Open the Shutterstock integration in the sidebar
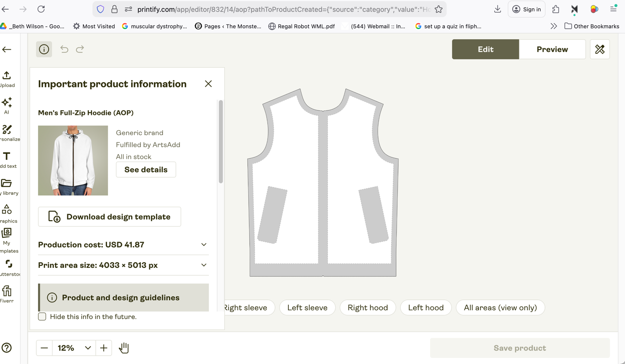Image resolution: width=625 pixels, height=364 pixels. point(9,268)
